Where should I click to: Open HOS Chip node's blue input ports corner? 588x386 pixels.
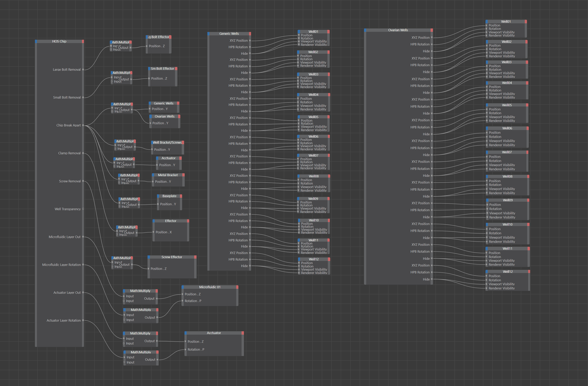coord(36,41)
